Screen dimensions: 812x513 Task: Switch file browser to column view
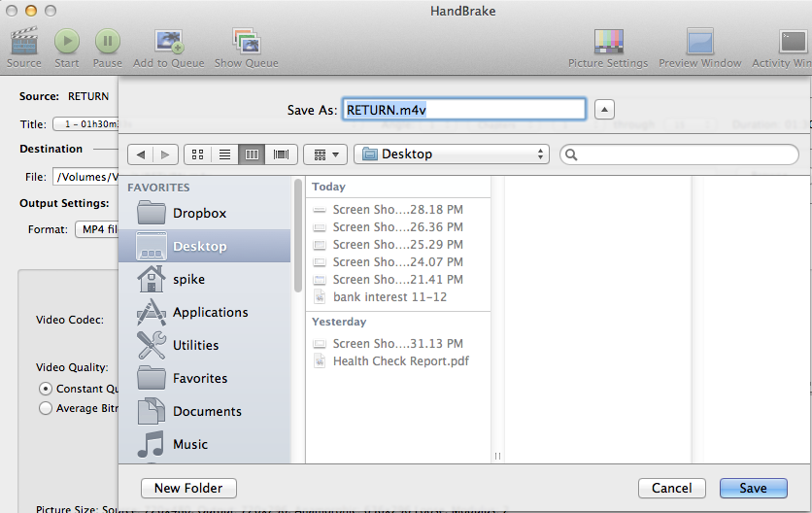click(253, 154)
